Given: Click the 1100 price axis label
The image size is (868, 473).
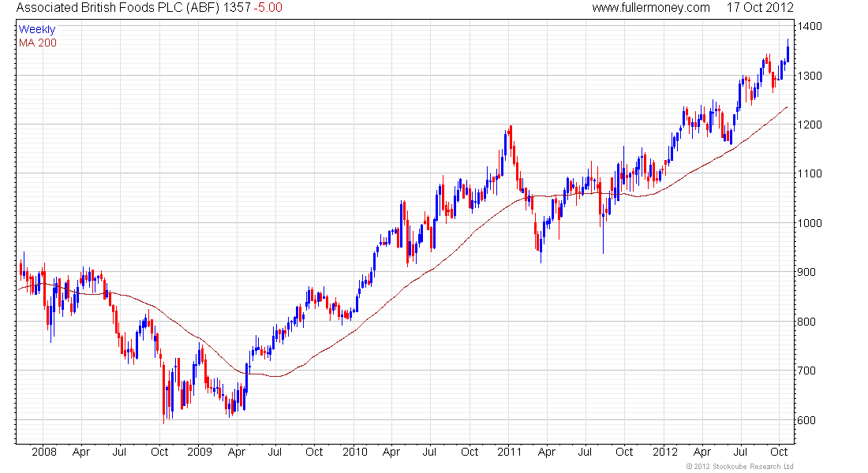Looking at the screenshot, I should click(810, 173).
